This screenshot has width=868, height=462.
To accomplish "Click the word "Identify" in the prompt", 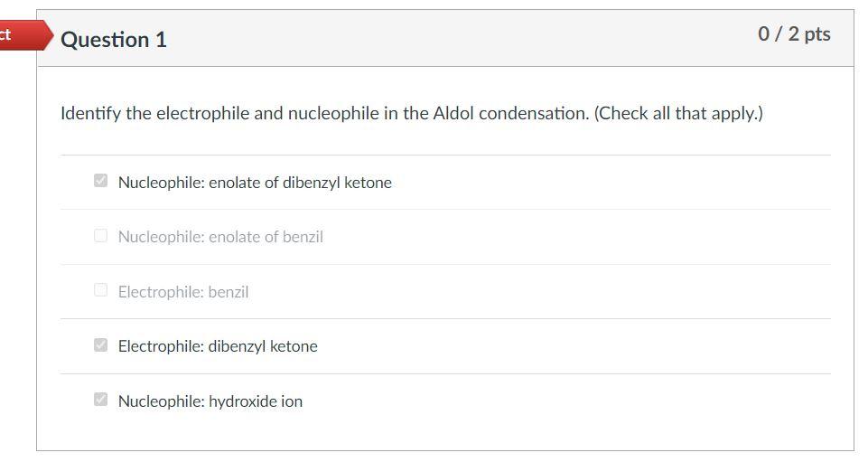I will [x=90, y=114].
